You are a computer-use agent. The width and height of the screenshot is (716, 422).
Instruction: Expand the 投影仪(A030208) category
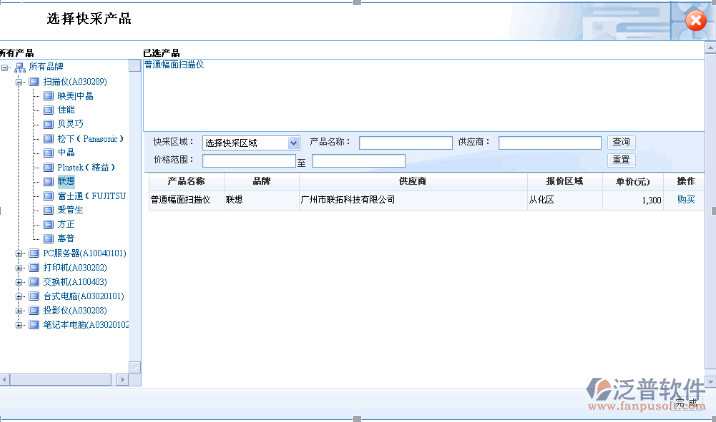click(19, 311)
